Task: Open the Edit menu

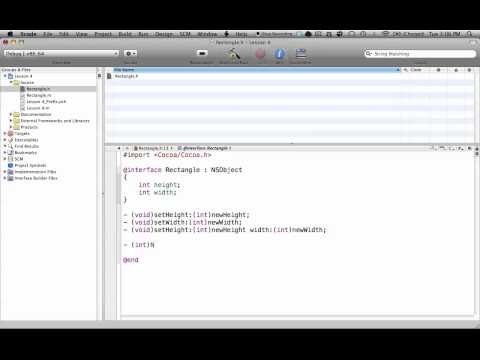Action: pyautogui.click(x=64, y=34)
